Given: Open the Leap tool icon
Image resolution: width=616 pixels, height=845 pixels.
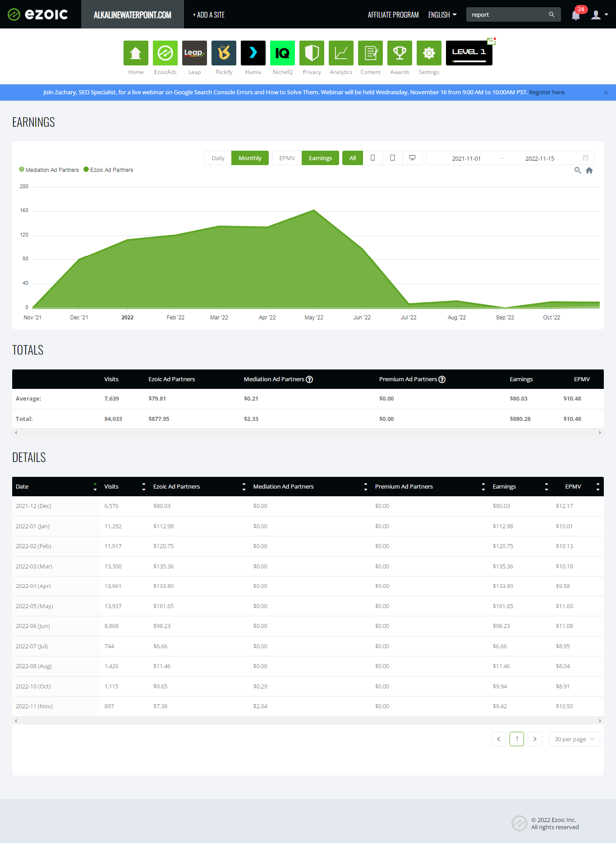Looking at the screenshot, I should pos(194,53).
